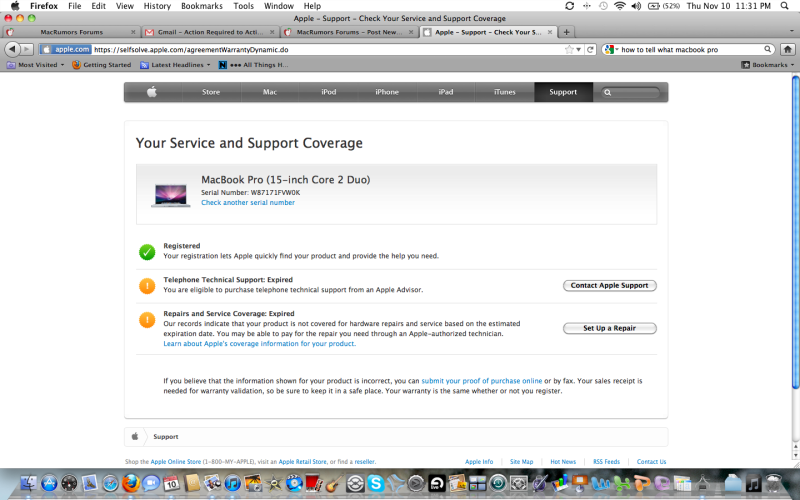Open URL history dropdown arrow in address bar

click(x=579, y=49)
